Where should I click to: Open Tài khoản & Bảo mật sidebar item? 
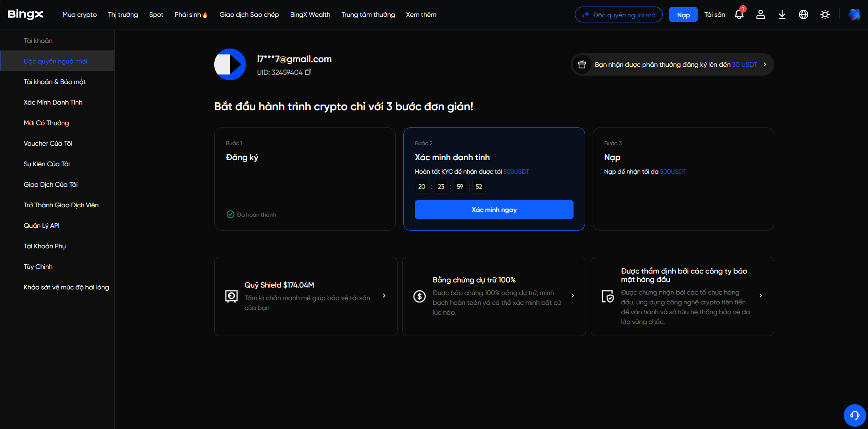point(57,82)
